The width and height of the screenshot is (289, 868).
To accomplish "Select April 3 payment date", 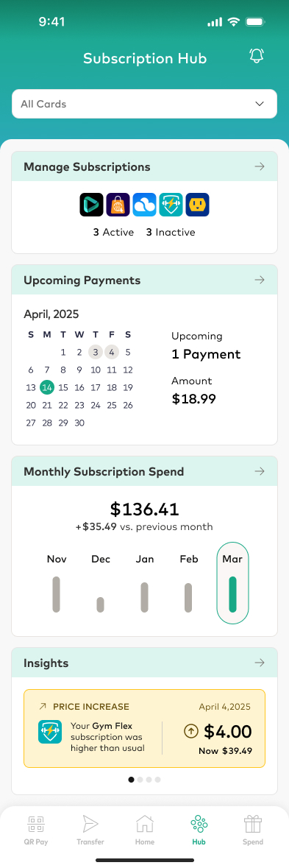I will pyautogui.click(x=96, y=351).
